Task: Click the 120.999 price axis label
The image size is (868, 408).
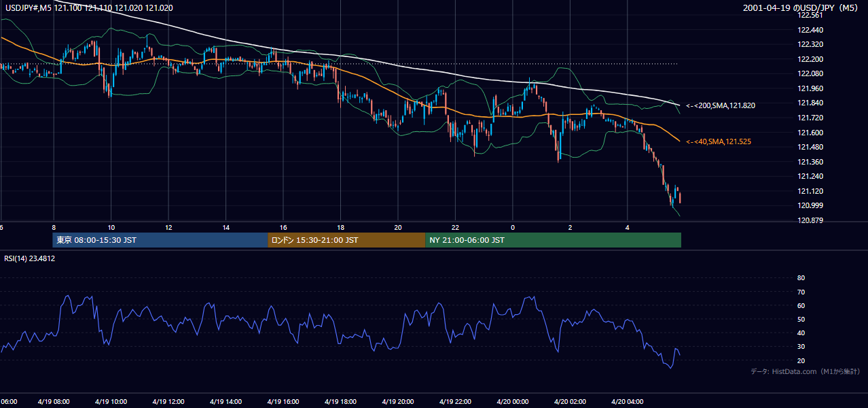Action: [812, 206]
